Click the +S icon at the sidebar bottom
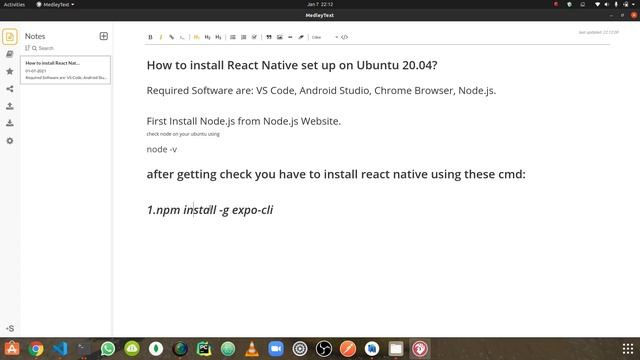The image size is (640, 360). (10, 328)
